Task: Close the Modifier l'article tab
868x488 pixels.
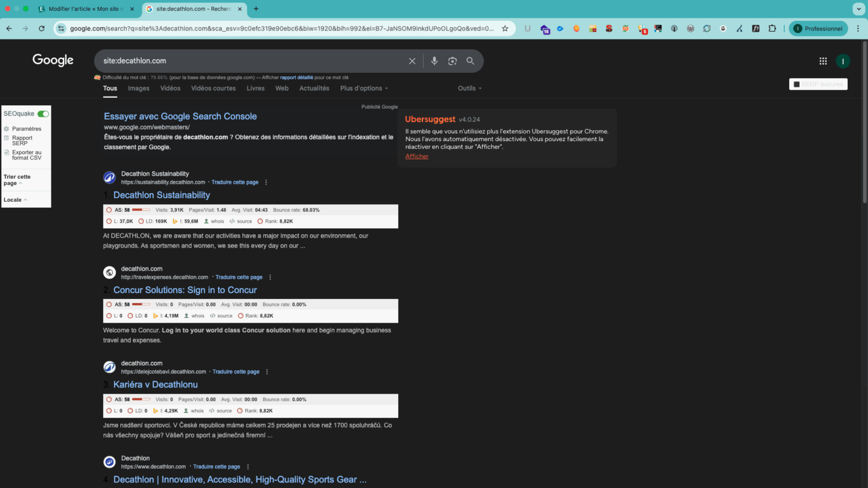Action: [x=132, y=9]
